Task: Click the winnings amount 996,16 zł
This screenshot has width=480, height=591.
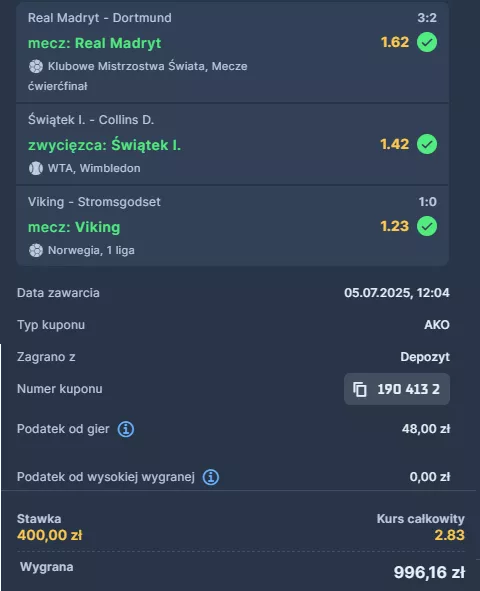Action: [429, 572]
